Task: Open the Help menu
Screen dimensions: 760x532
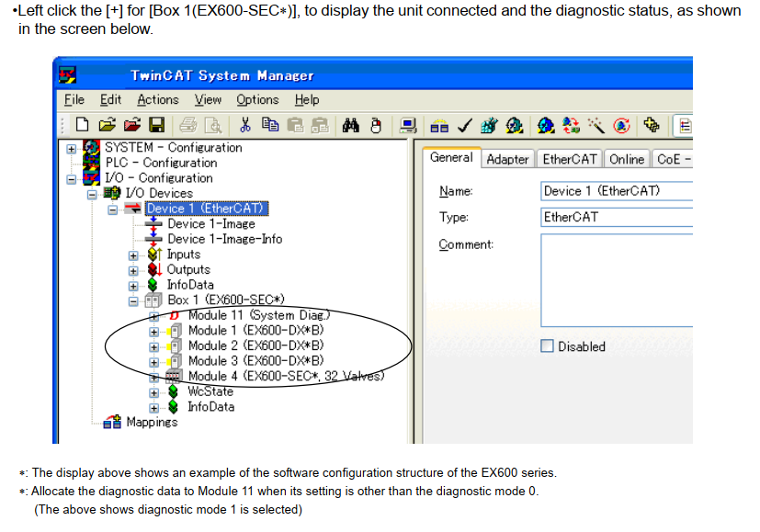Action: (x=307, y=99)
